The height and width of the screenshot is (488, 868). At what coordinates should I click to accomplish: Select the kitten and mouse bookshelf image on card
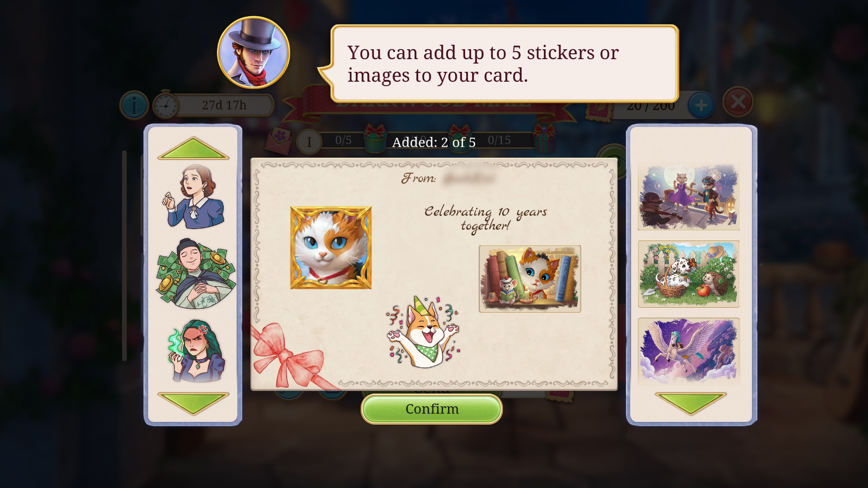530,279
